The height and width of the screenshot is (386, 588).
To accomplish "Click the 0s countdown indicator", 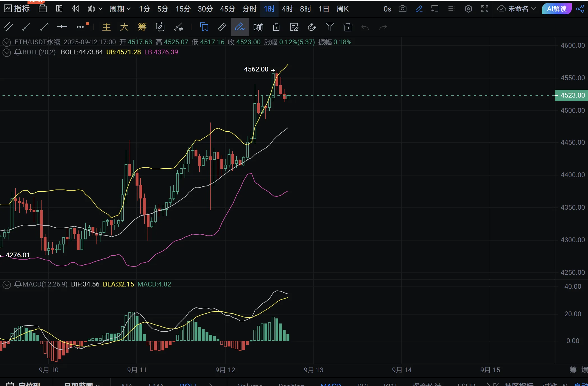I will 387,9.
